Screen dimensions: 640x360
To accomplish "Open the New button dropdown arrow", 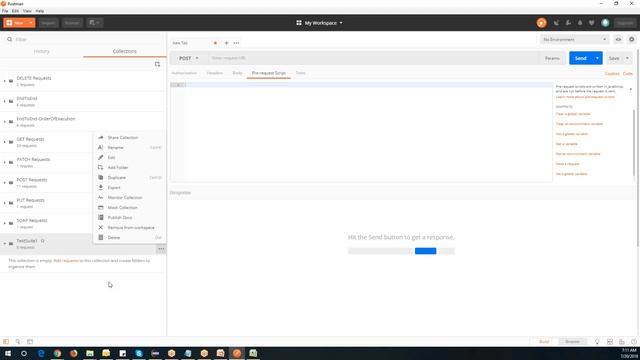I will pyautogui.click(x=31, y=23).
